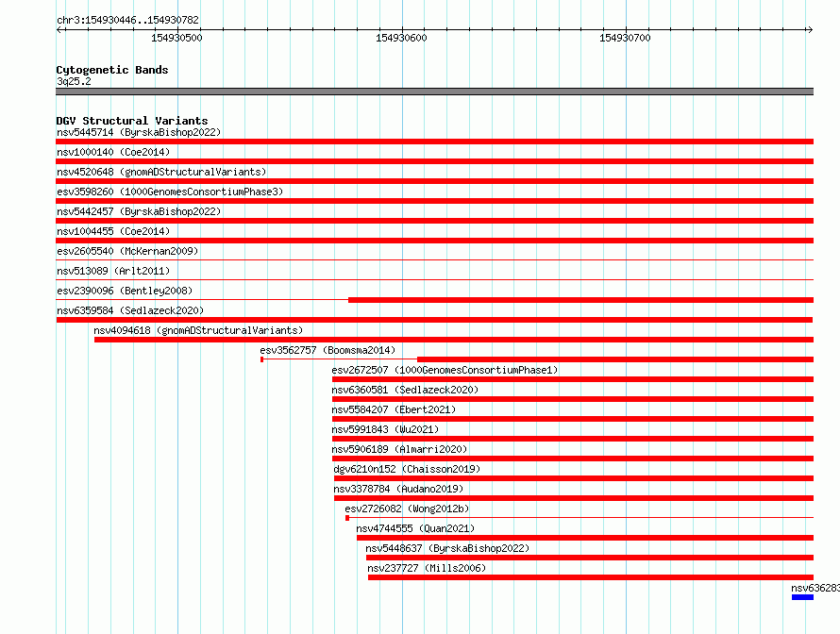Click the left arrow of the ruler
The height and width of the screenshot is (634, 840).
click(x=59, y=30)
